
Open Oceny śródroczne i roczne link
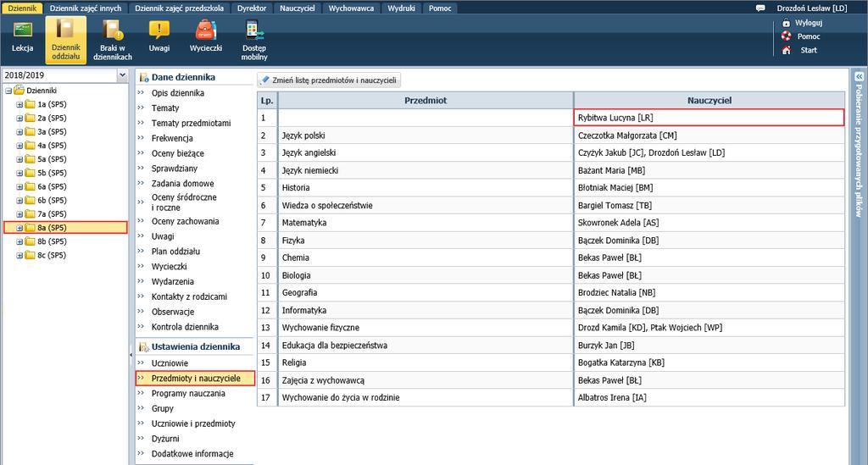point(184,202)
